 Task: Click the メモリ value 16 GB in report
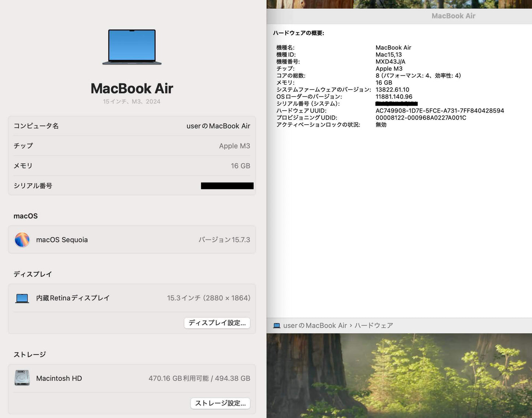pyautogui.click(x=384, y=82)
